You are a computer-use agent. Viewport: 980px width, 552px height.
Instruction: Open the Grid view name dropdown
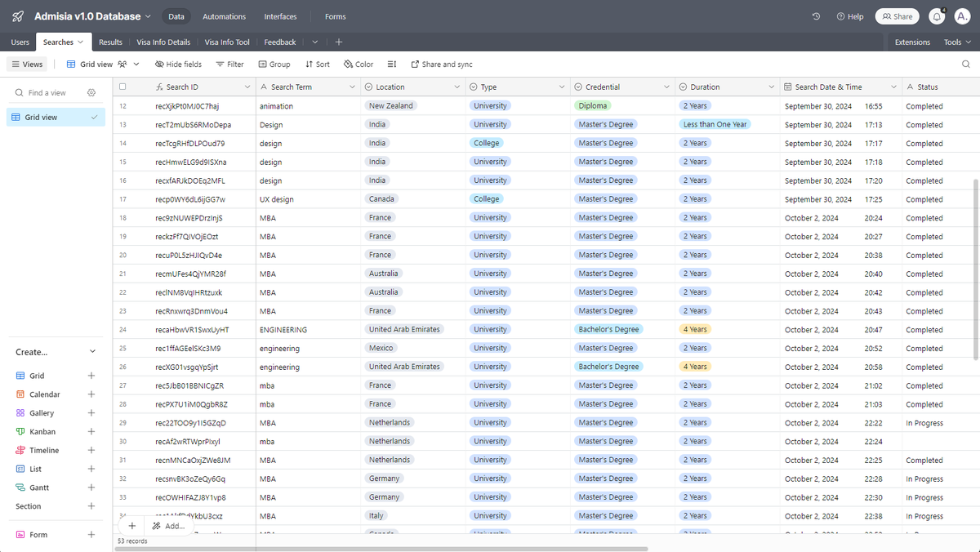click(136, 64)
